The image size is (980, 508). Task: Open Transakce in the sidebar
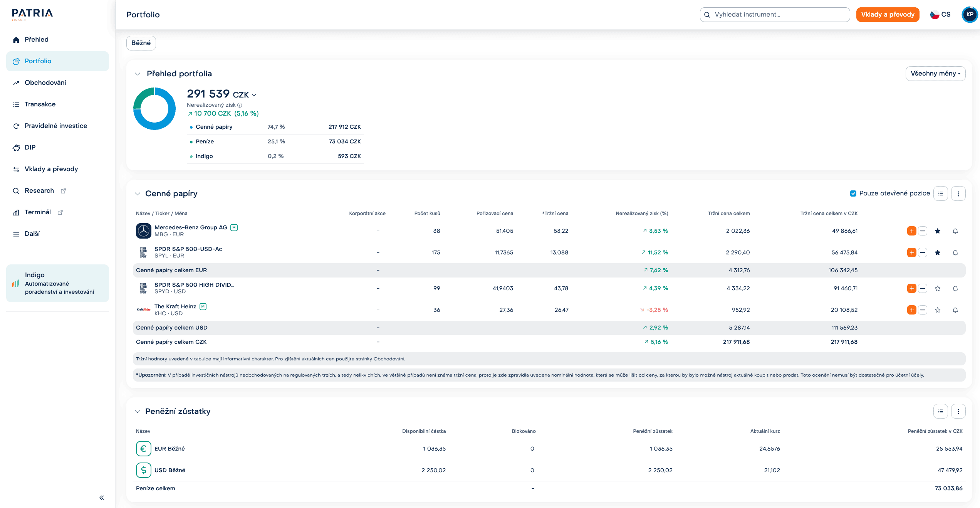click(40, 104)
